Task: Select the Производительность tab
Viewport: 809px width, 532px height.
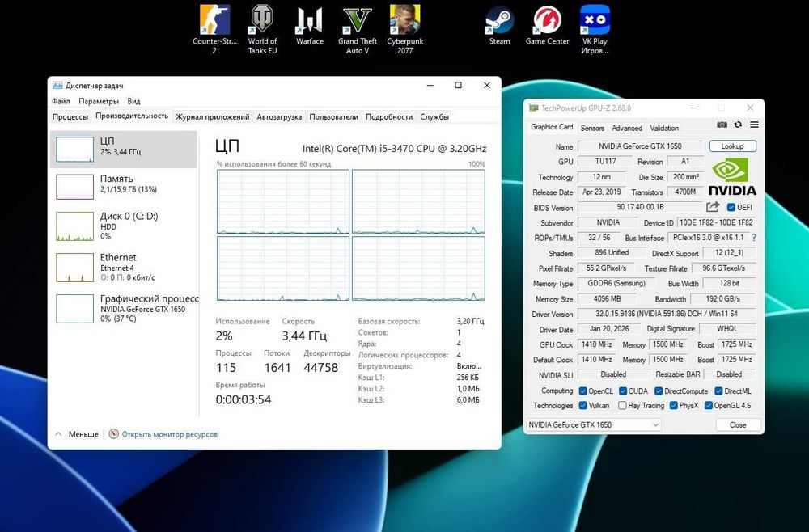Action: tap(132, 116)
